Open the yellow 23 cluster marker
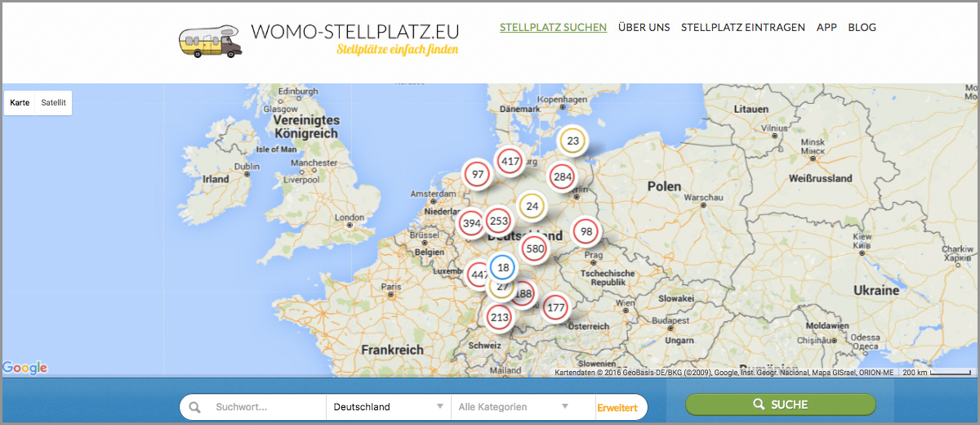Screen dimensions: 980x425 [573, 141]
